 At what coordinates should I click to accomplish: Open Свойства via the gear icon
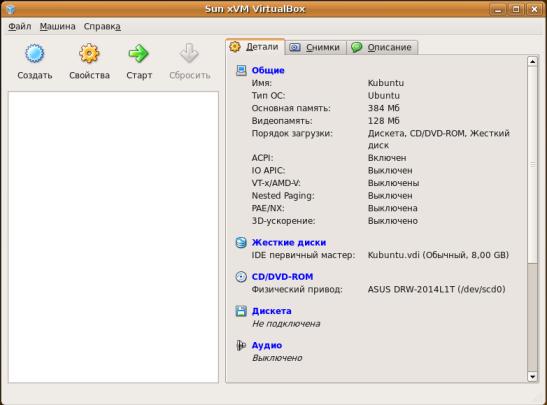[x=89, y=53]
